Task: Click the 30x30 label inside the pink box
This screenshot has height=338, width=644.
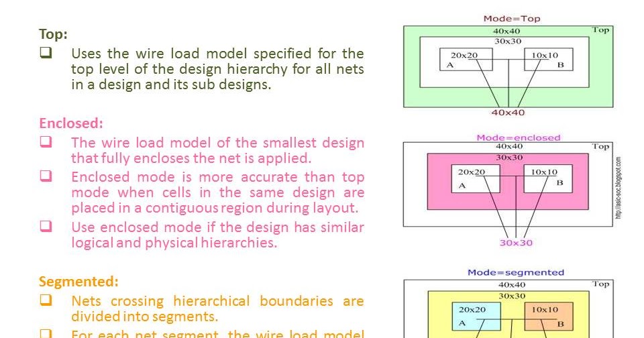Action: [x=509, y=158]
